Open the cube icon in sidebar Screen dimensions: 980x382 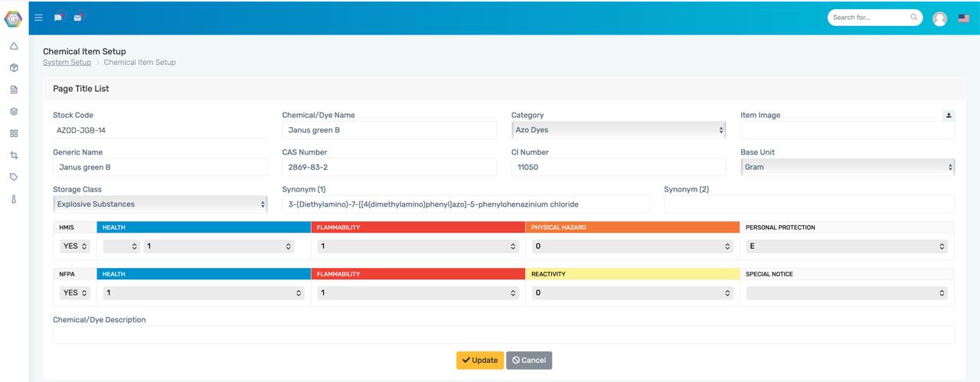[x=14, y=68]
